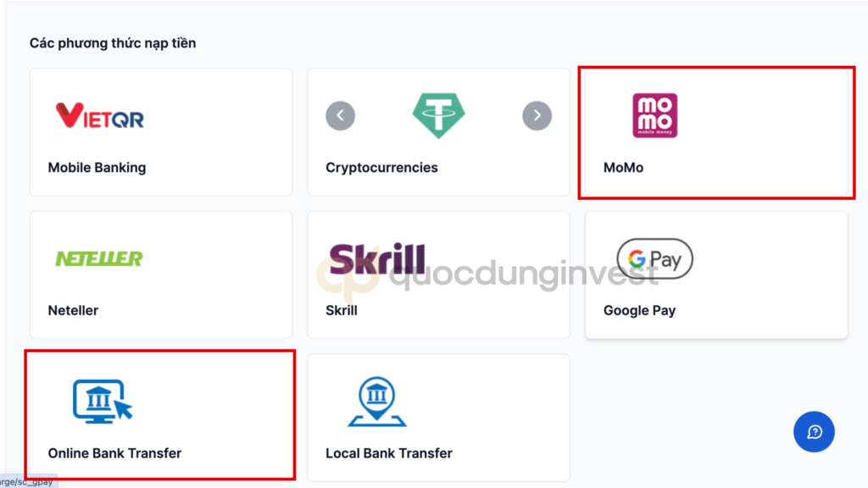Select the Tether cryptocurrency icon
The height and width of the screenshot is (488, 868).
click(438, 115)
